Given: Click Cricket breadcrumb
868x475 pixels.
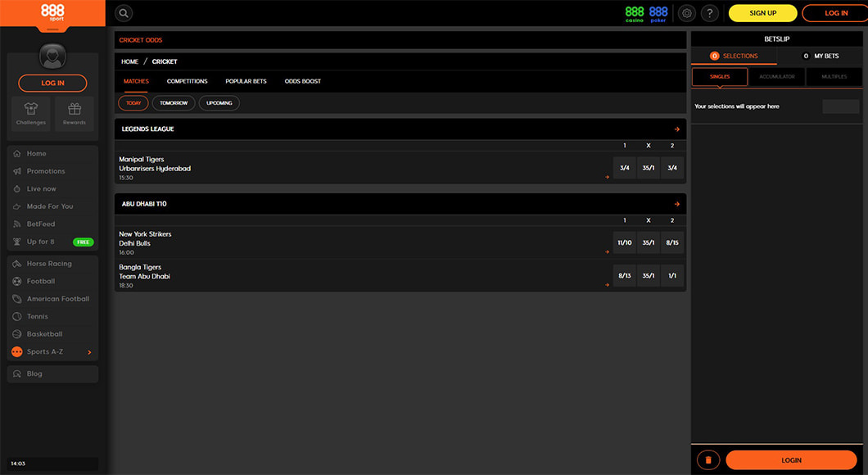Looking at the screenshot, I should pos(165,61).
